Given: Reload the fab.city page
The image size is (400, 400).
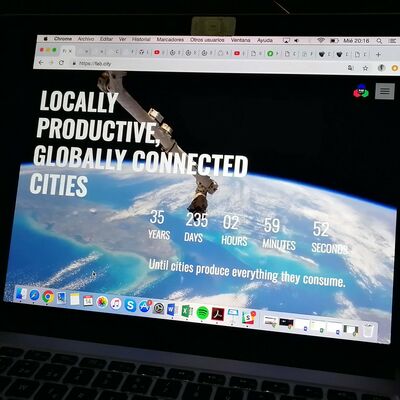Looking at the screenshot, I should [x=61, y=63].
